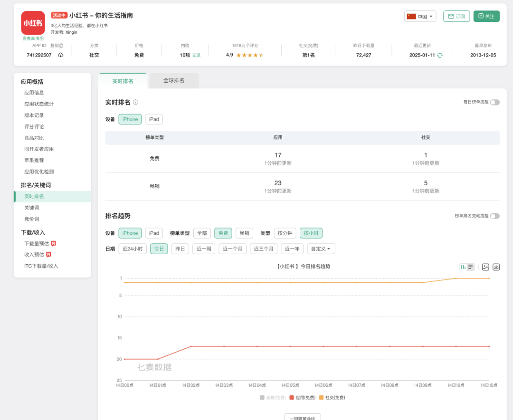513x420 pixels.
Task: Open 应用信息 in sidebar
Action: (34, 93)
